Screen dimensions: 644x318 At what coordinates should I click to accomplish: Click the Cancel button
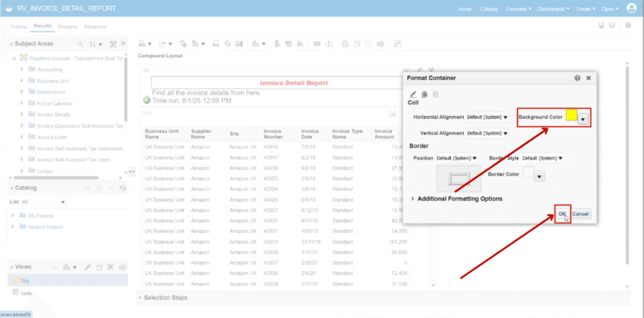pos(580,214)
